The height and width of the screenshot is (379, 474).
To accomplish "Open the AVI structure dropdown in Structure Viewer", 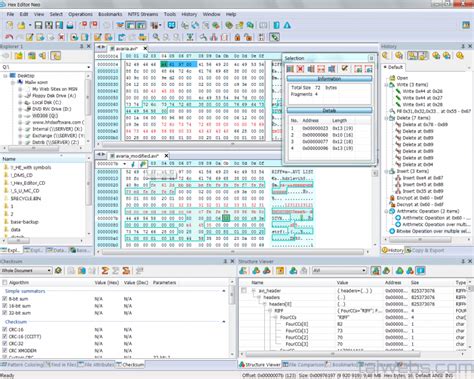I will tap(364, 270).
